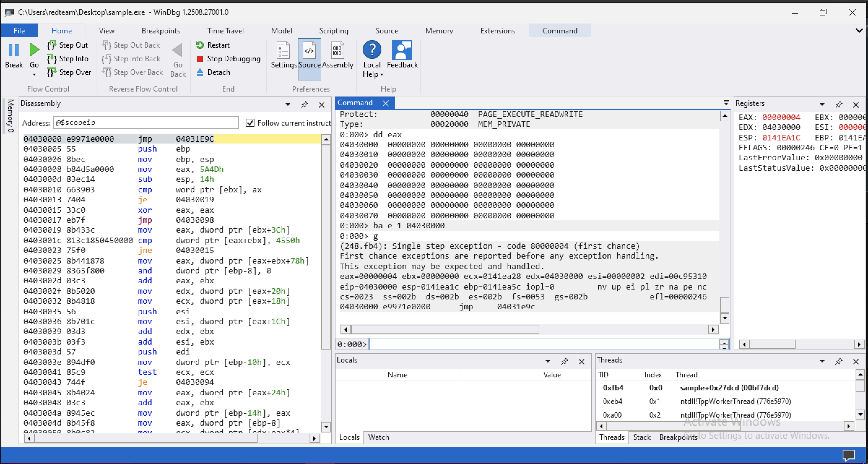The width and height of the screenshot is (868, 464).
Task: Pin the Threads panel
Action: tap(839, 361)
